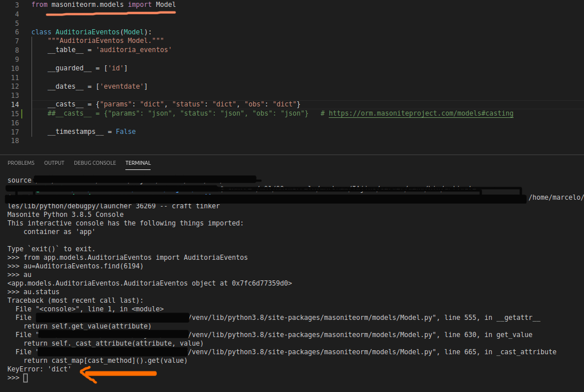This screenshot has width=584, height=392.
Task: Open the PROBLEMS panel
Action: pyautogui.click(x=21, y=163)
